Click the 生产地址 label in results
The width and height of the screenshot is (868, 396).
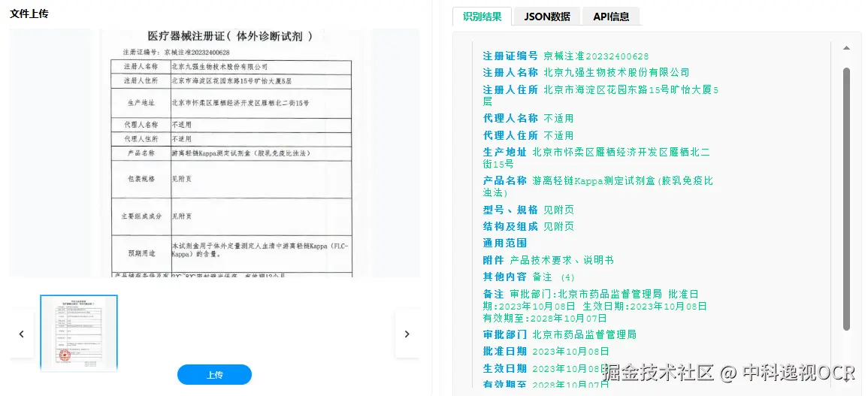505,153
